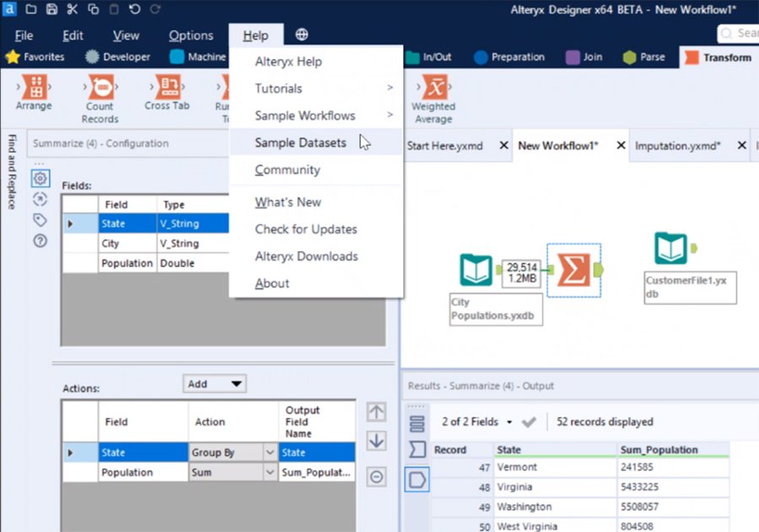Open the Add dropdown in Actions

pyautogui.click(x=214, y=383)
